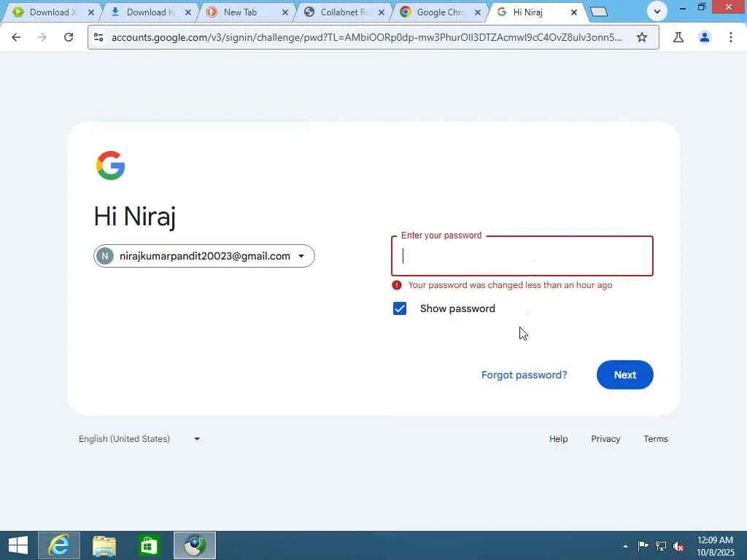Bookmark this page with the star icon
747x560 pixels.
click(642, 37)
